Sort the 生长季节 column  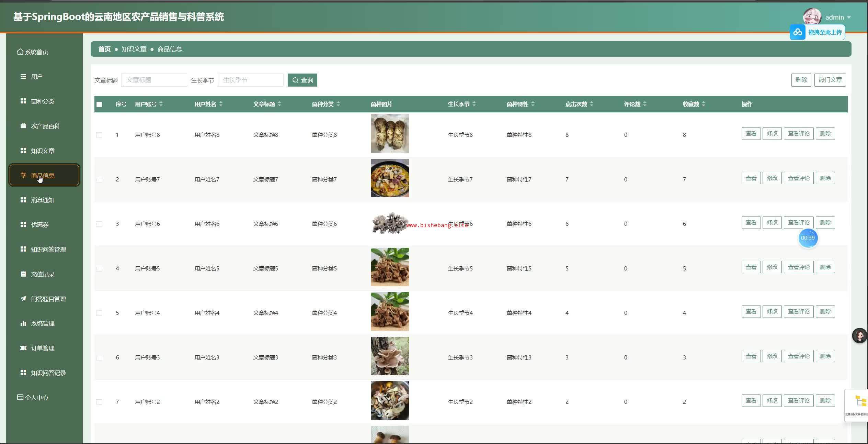(474, 104)
